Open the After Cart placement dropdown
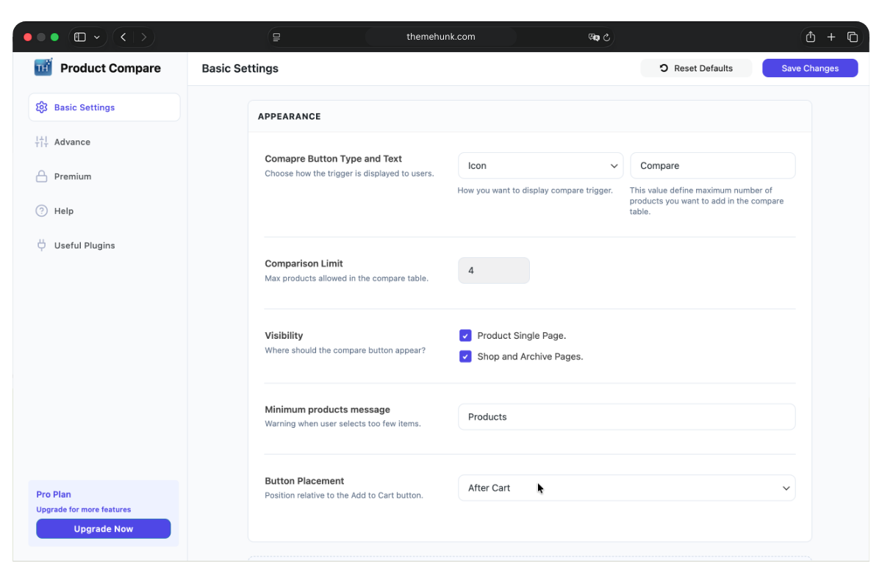Screen dimensions: 882x588 (x=626, y=488)
